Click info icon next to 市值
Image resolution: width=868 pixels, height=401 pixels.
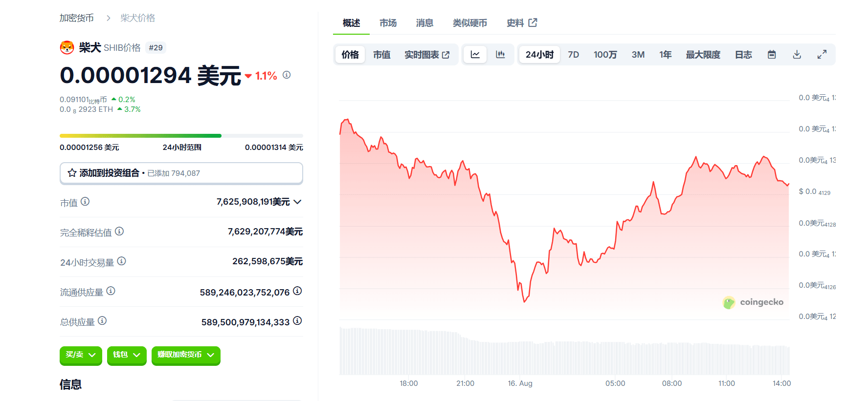[85, 201]
